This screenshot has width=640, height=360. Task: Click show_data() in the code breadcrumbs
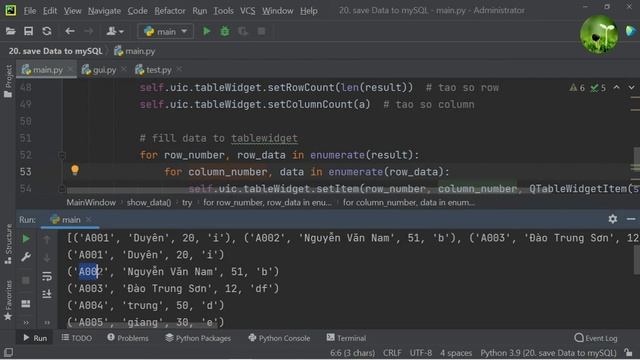pos(149,202)
